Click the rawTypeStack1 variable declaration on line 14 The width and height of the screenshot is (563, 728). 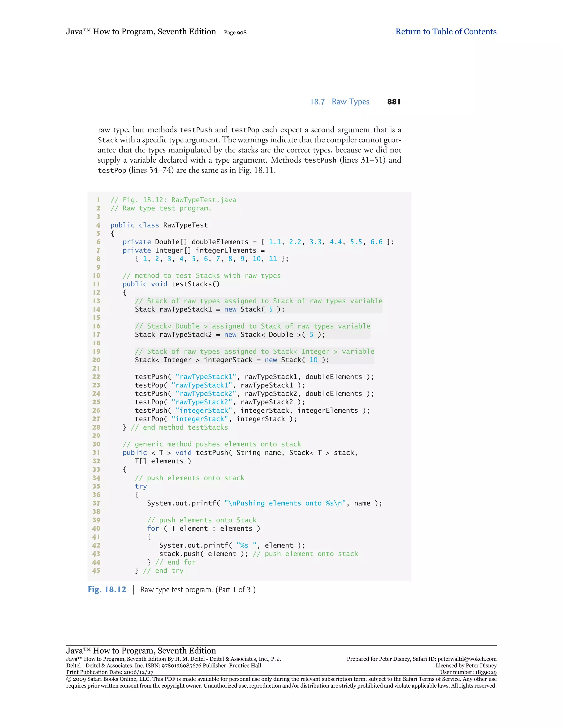[186, 309]
